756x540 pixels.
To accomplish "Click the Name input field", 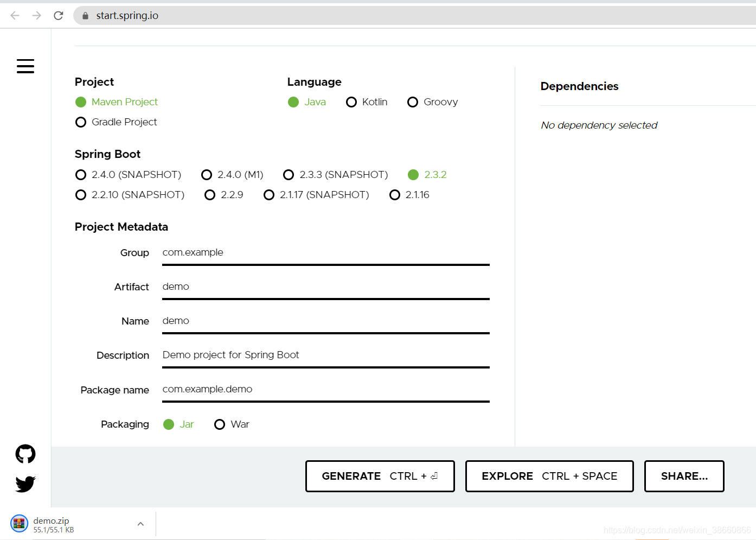I will tap(325, 321).
